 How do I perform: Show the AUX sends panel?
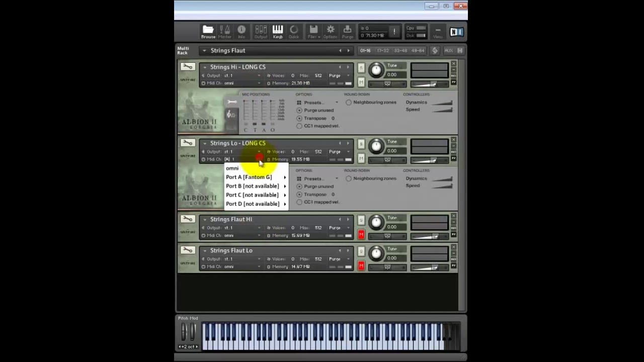click(448, 50)
